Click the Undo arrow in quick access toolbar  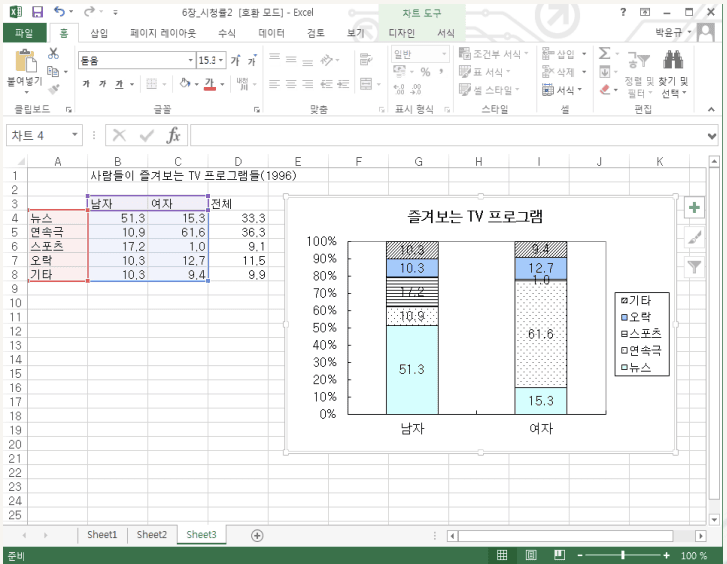60,12
